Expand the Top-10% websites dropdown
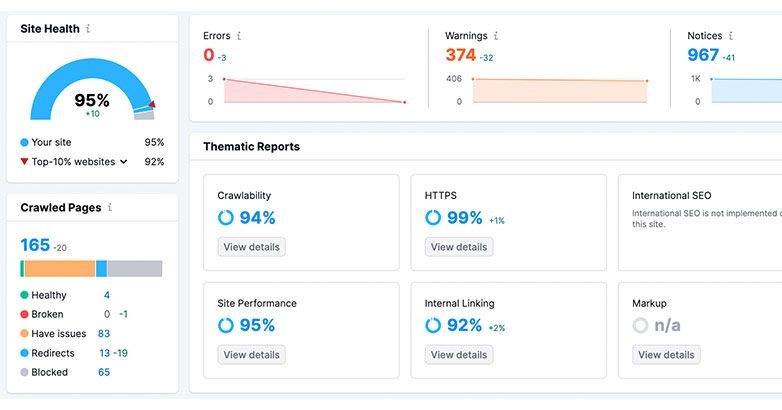This screenshot has height=410, width=782. pos(124,162)
